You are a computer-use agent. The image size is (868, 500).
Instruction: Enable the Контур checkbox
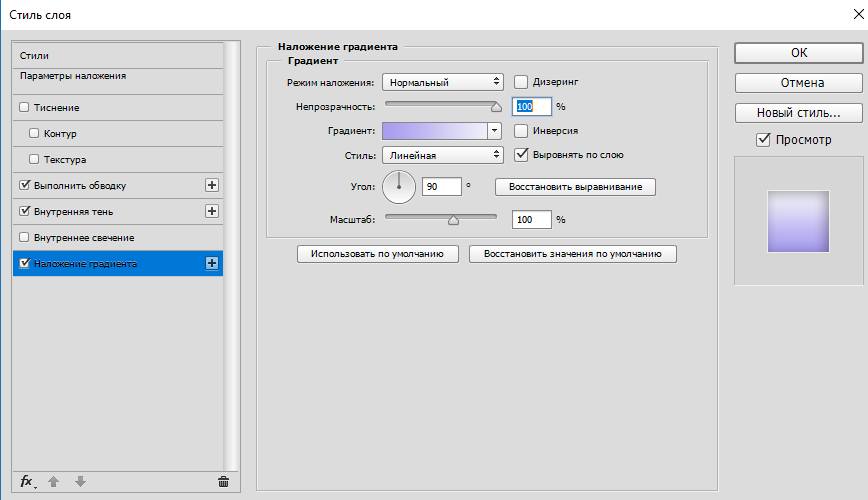pos(34,133)
